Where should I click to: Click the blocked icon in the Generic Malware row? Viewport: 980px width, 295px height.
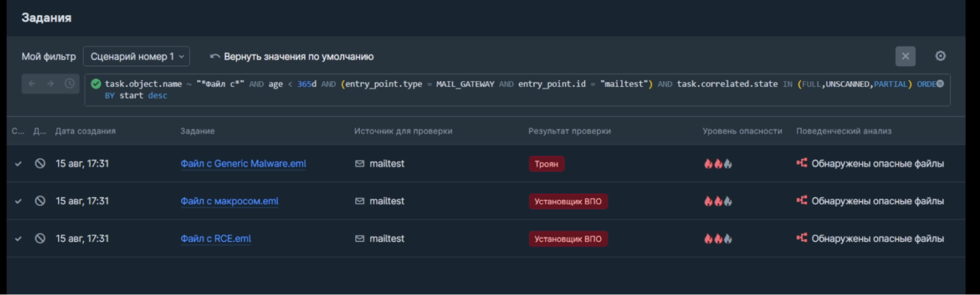point(40,163)
